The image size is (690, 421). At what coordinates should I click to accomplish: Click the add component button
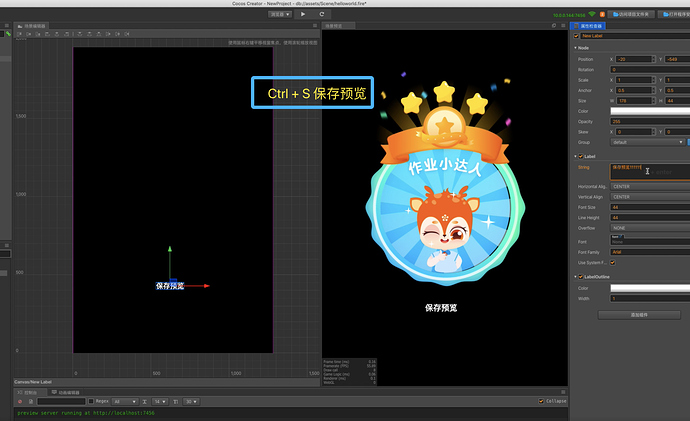[x=639, y=315]
